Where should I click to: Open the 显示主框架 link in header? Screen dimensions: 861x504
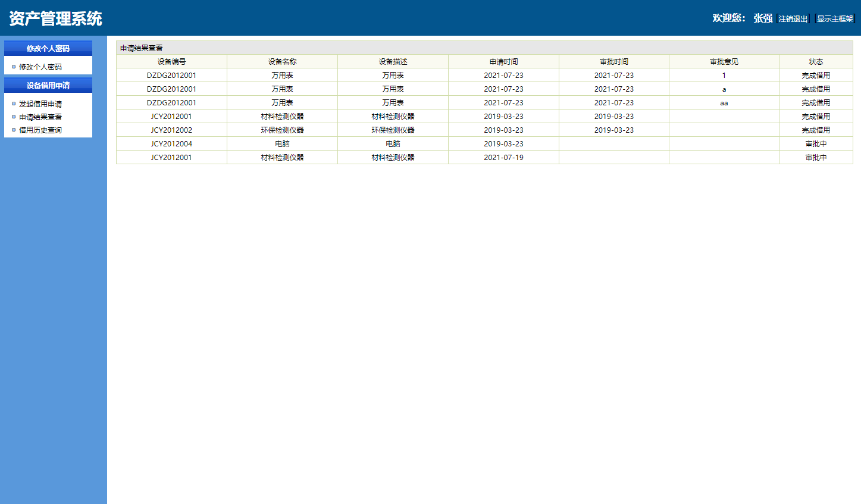(x=835, y=19)
